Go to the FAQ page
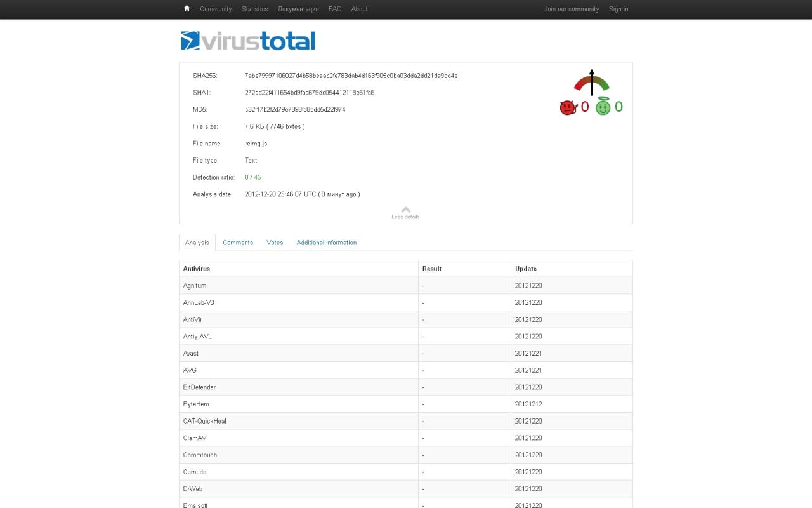The height and width of the screenshot is (508, 812). click(x=335, y=9)
